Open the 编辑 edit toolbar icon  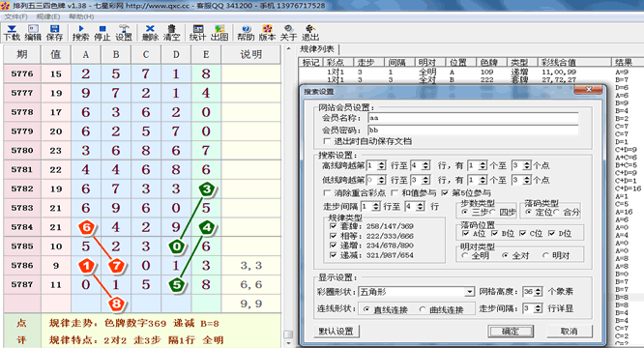click(33, 33)
